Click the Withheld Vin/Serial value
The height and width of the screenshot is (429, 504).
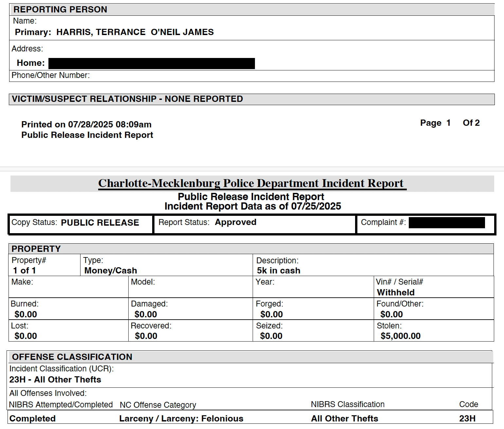[396, 292]
